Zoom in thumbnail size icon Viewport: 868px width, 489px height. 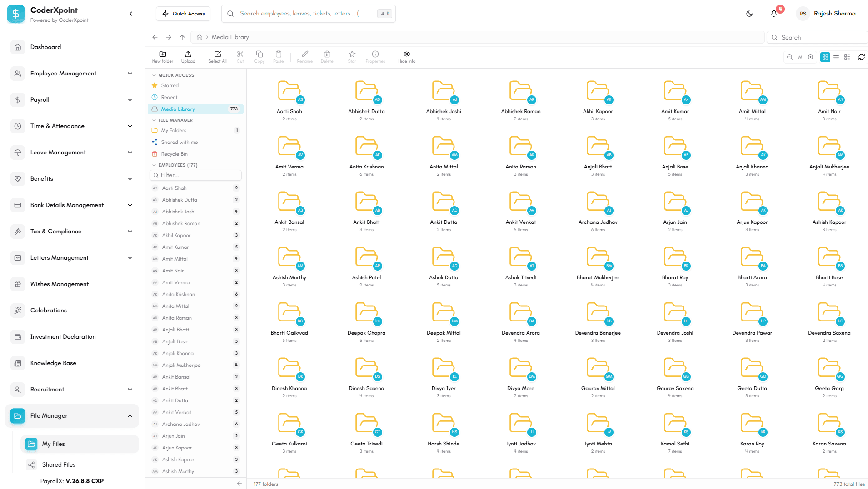pyautogui.click(x=811, y=57)
